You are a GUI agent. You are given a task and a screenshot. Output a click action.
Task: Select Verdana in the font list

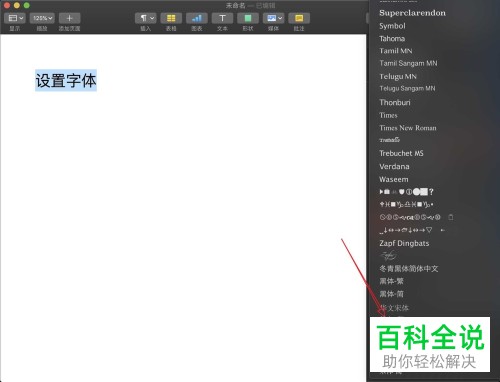[394, 166]
